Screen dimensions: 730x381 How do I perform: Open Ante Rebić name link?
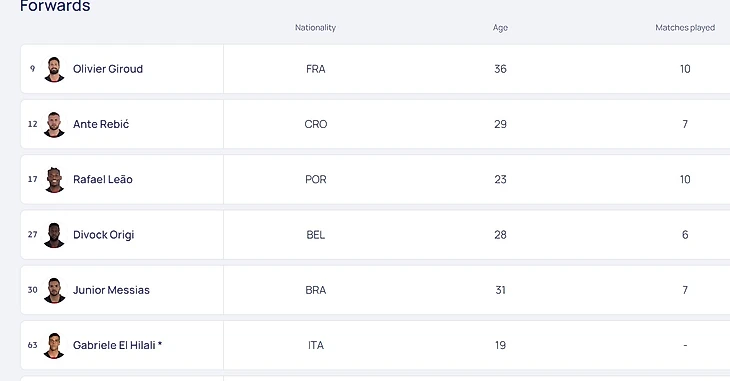[101, 124]
